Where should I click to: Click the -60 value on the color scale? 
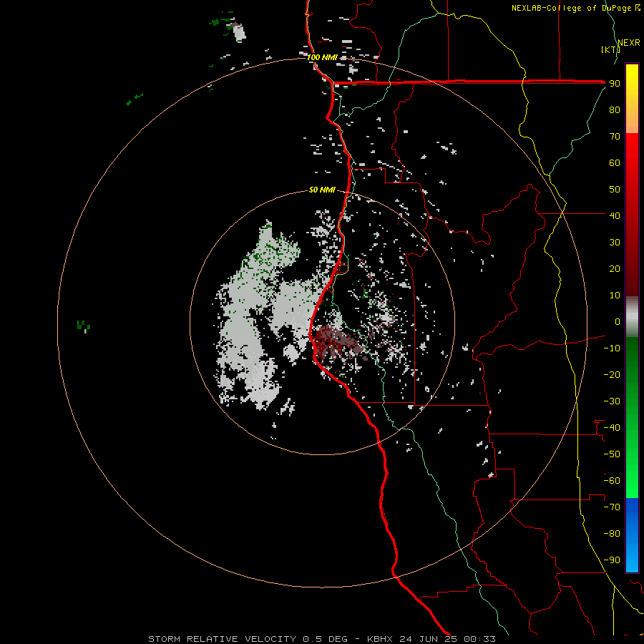tap(612, 481)
